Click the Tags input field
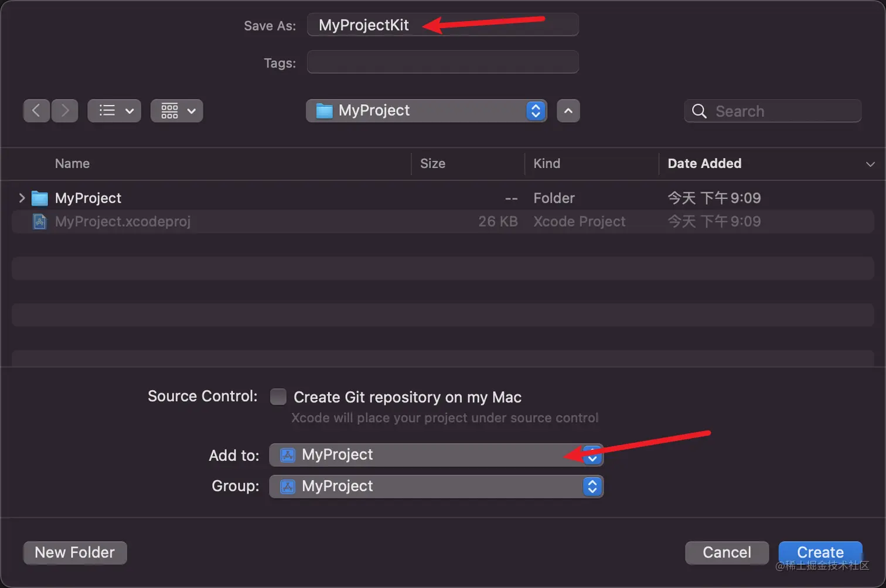 click(442, 62)
